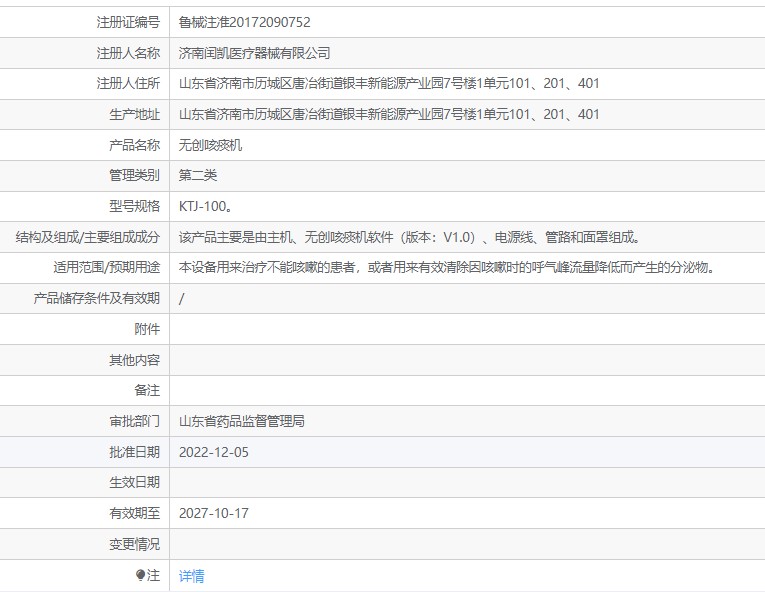765x592 pixels.
Task: Click the 生效日期 label
Action: [135, 482]
